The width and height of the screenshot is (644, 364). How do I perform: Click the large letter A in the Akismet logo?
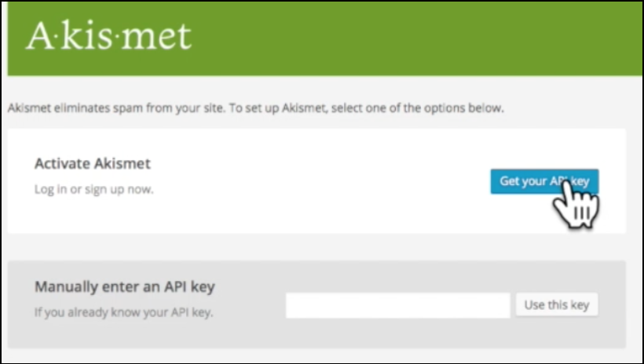coord(38,36)
